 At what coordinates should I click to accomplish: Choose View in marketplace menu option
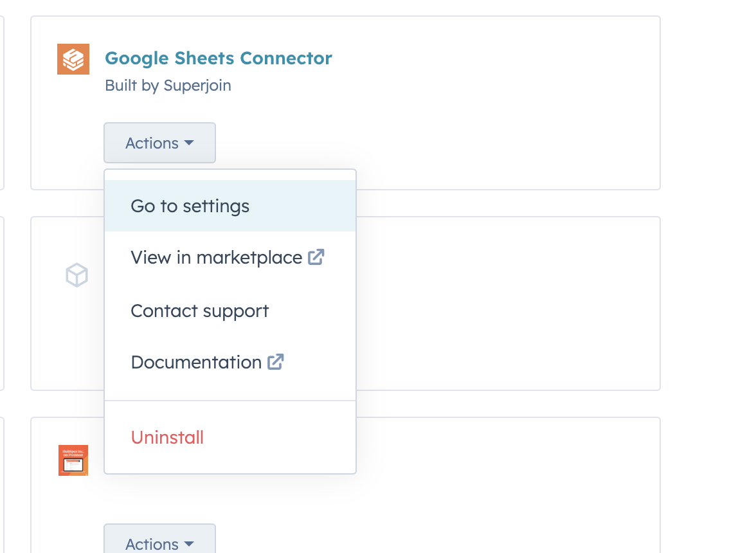click(216, 258)
